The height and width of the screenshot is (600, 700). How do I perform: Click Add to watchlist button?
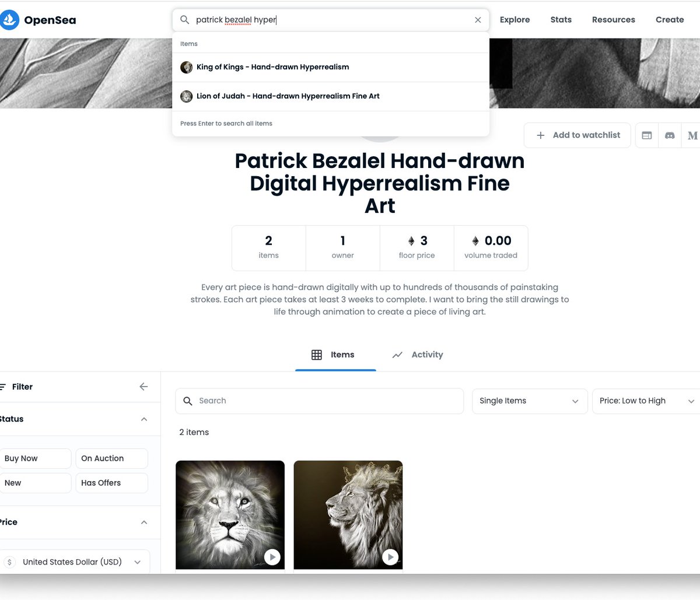pyautogui.click(x=577, y=135)
